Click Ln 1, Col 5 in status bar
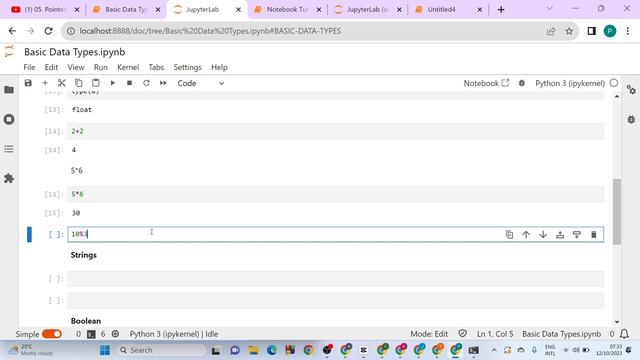The width and height of the screenshot is (640, 360). pyautogui.click(x=495, y=334)
